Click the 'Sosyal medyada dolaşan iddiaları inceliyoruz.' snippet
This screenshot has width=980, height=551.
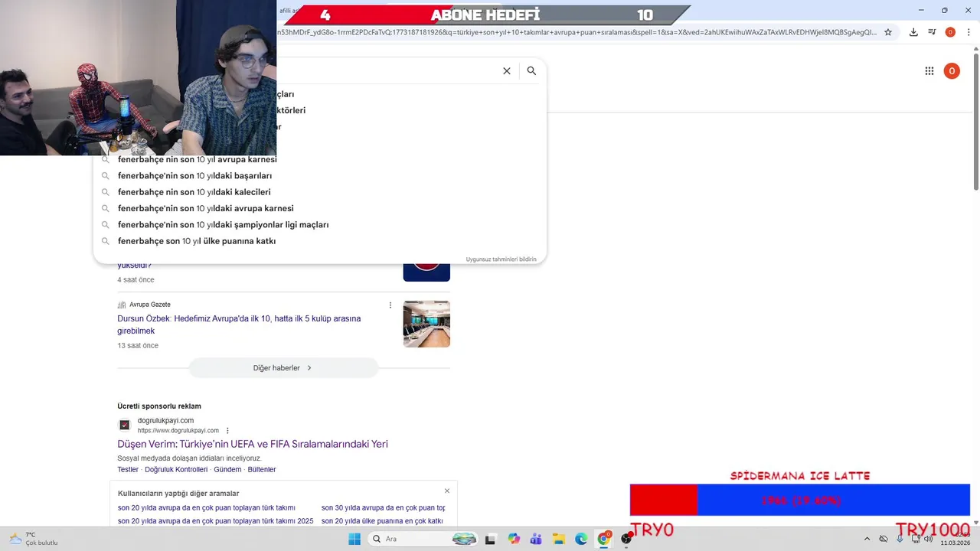[189, 458]
